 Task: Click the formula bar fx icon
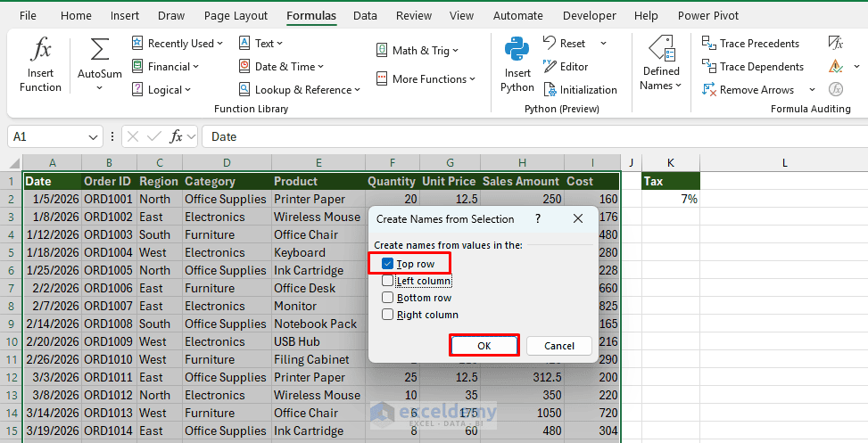click(176, 136)
